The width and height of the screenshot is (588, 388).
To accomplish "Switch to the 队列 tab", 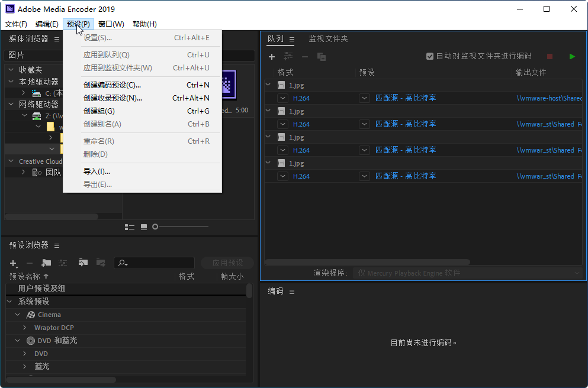I will coord(275,38).
